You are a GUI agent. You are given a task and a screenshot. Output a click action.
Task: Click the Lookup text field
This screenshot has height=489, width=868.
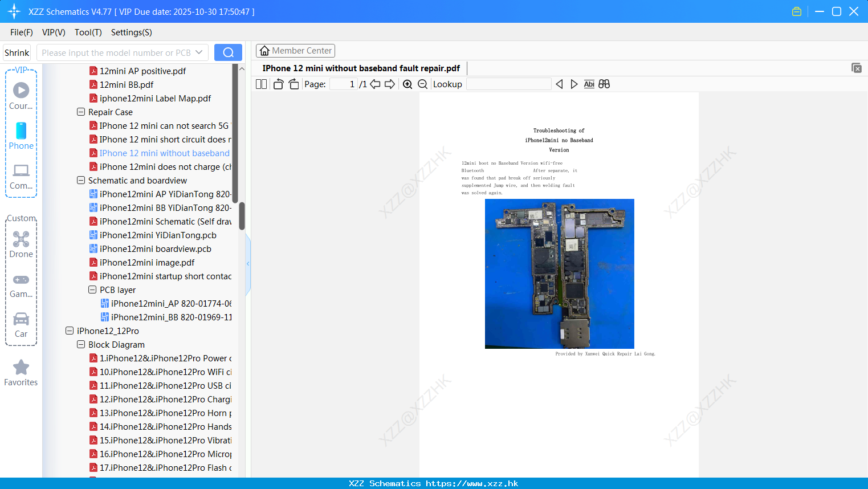pos(508,84)
